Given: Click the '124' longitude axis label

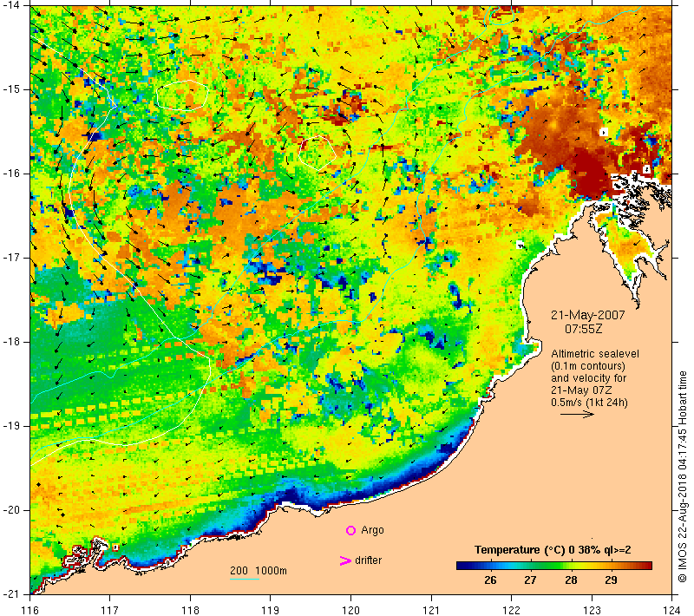Looking at the screenshot, I should point(671,610).
